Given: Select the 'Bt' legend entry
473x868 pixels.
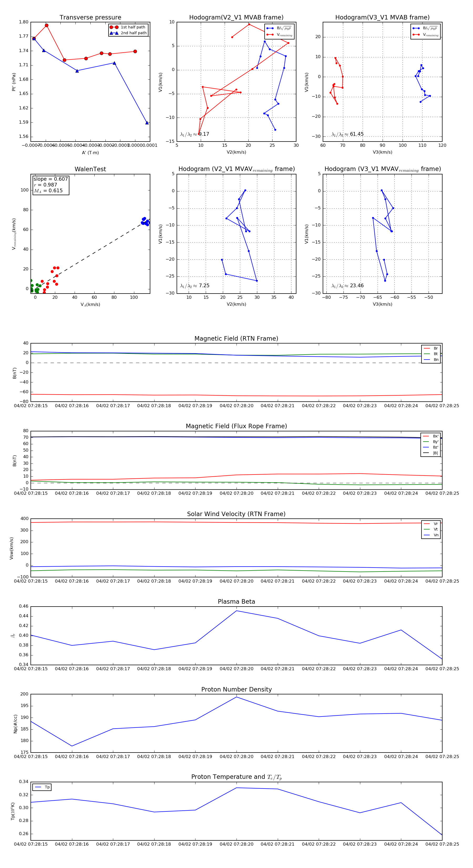Looking at the screenshot, I should click(x=431, y=354).
